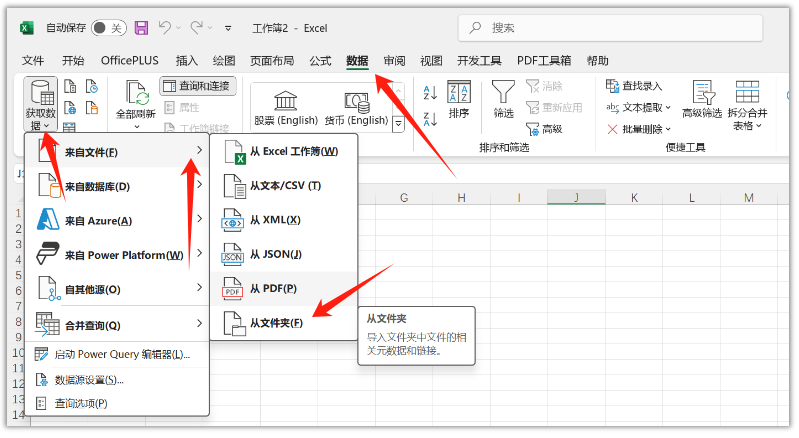Click the 获取数据 Get Data button
Viewport: 799px width, 438px height.
[40, 105]
